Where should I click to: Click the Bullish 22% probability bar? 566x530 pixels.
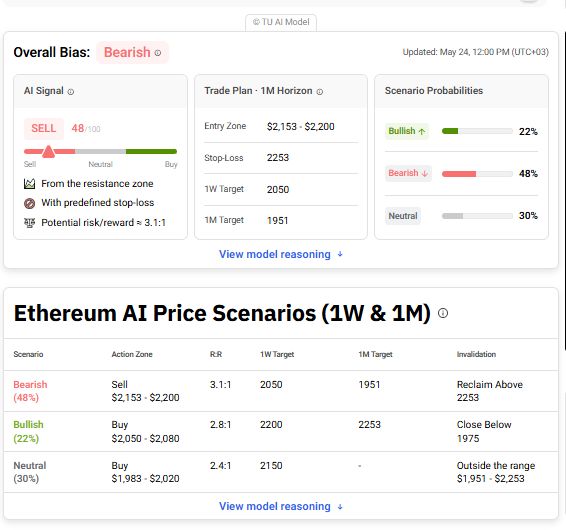tap(477, 131)
